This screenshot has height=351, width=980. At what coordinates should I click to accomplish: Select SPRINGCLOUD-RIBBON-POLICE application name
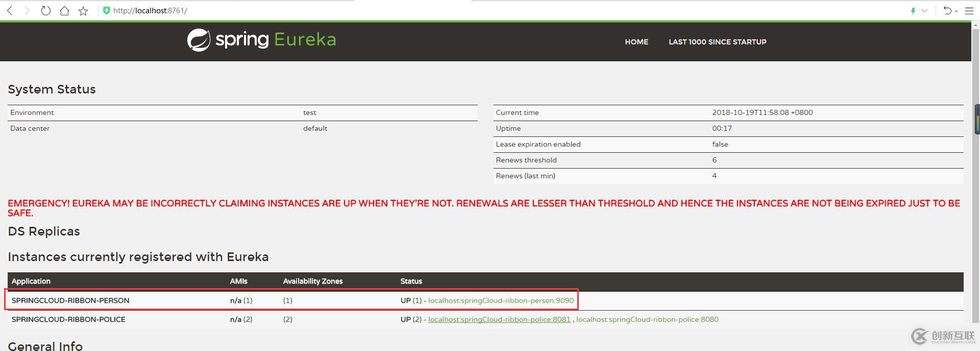(68, 319)
